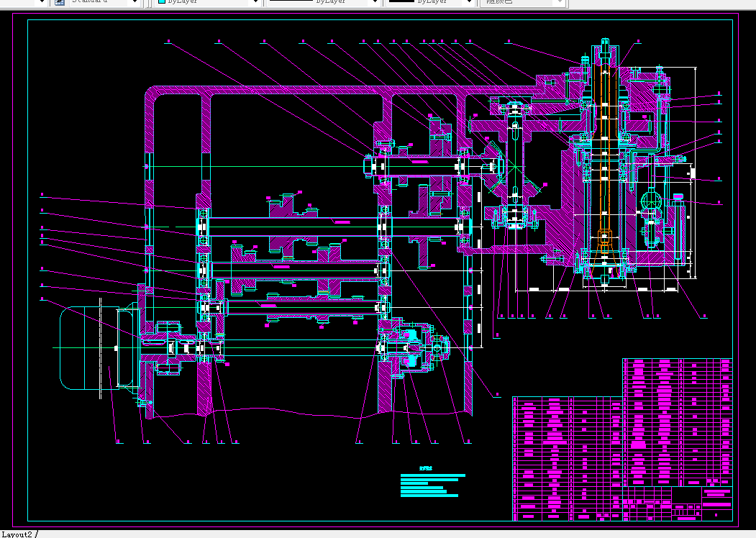This screenshot has height=538, width=756.
Task: Open the Standard style dropdown
Action: pos(104,2)
